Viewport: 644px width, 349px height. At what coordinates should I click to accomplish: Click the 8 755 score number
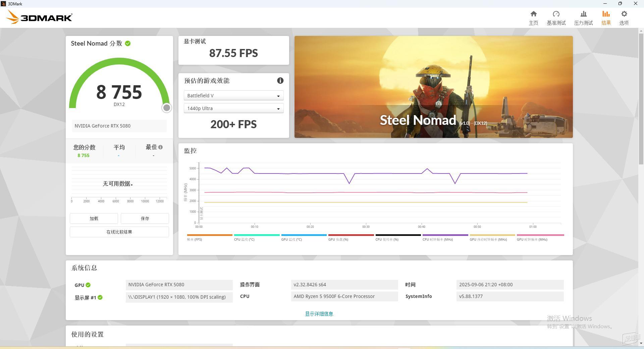(119, 92)
